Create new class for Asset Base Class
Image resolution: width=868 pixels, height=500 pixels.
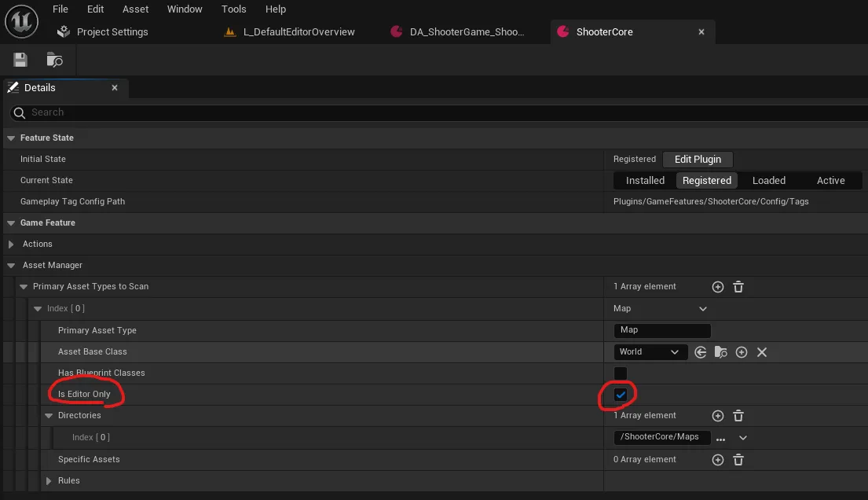(742, 352)
